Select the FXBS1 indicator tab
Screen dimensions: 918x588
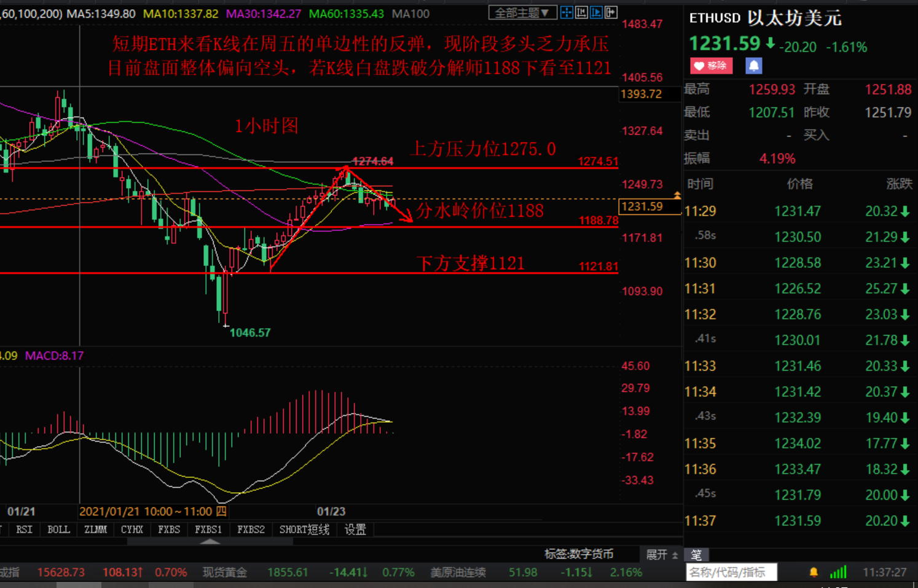pos(208,530)
